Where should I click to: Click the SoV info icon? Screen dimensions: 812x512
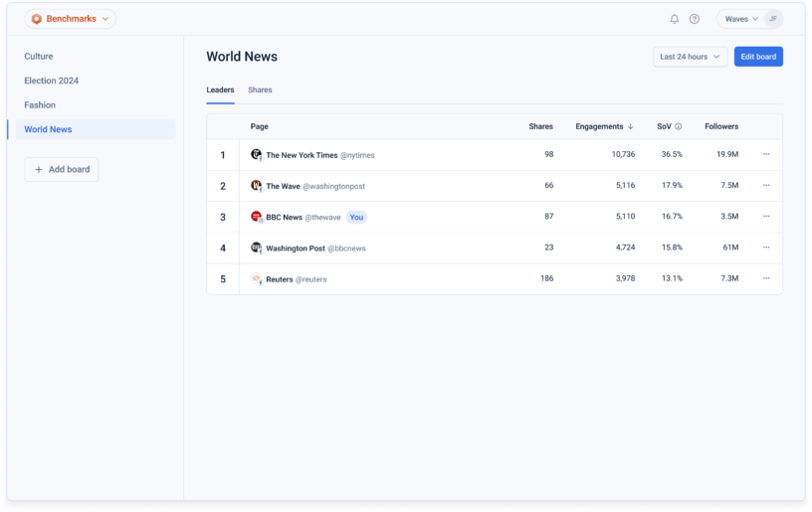tap(679, 127)
